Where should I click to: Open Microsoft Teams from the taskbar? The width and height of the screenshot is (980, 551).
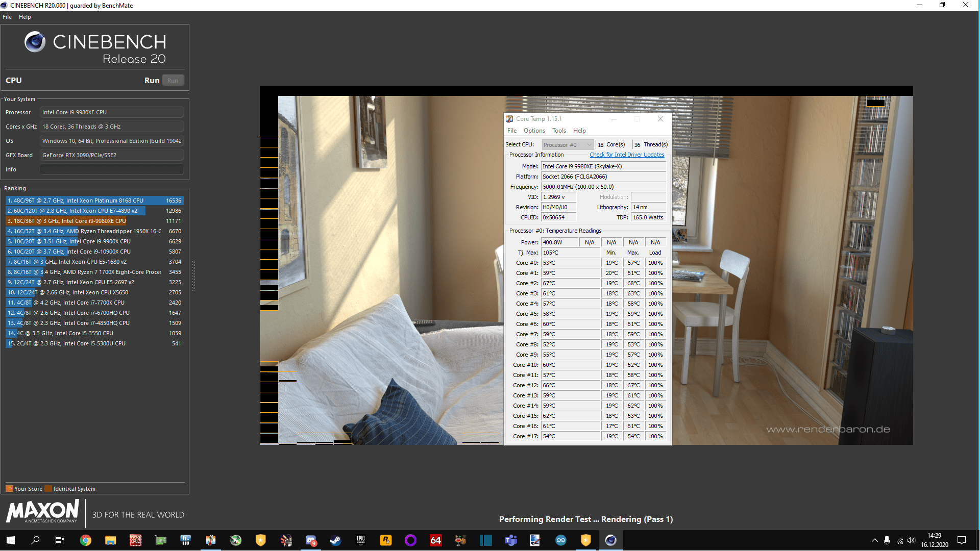coord(510,540)
